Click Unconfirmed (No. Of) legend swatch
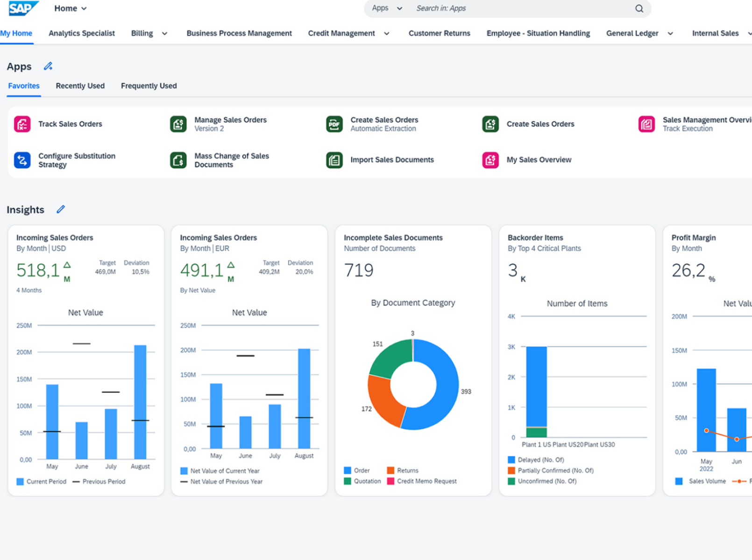This screenshot has width=752, height=560. [511, 481]
